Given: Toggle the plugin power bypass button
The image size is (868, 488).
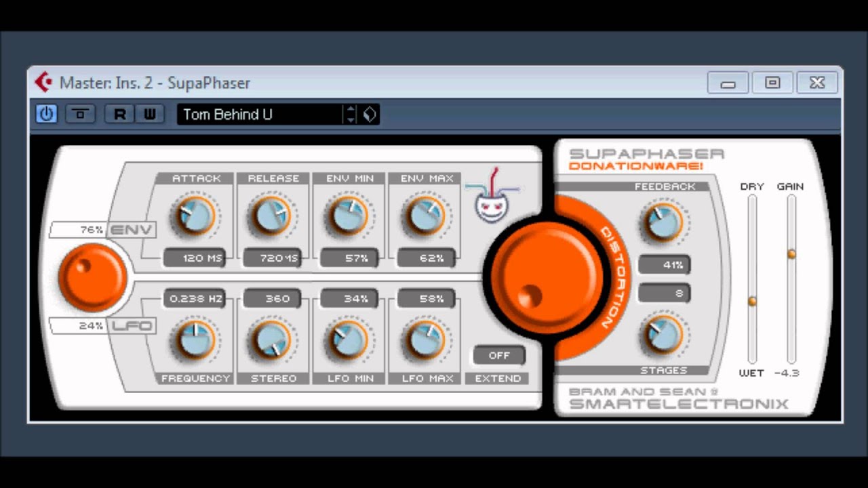Looking at the screenshot, I should [x=46, y=114].
